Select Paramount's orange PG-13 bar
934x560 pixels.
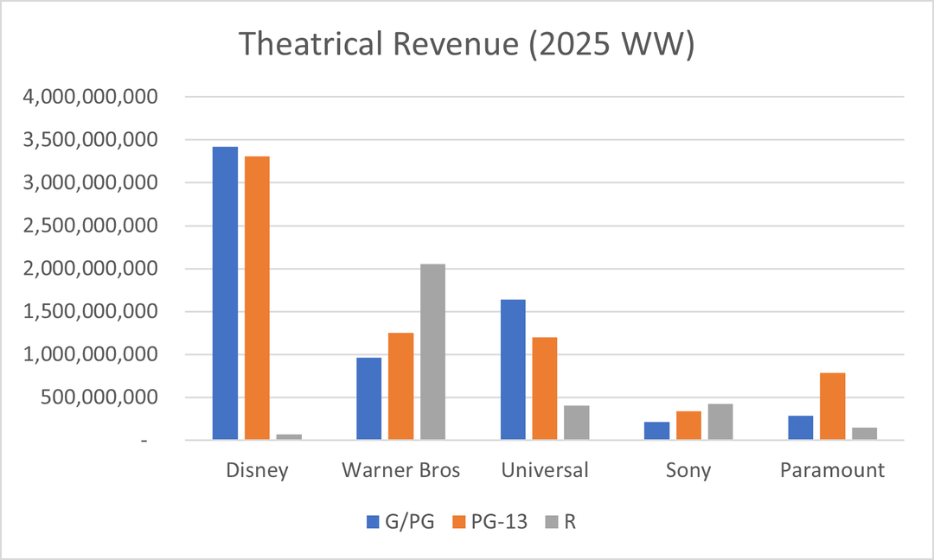[x=832, y=406]
